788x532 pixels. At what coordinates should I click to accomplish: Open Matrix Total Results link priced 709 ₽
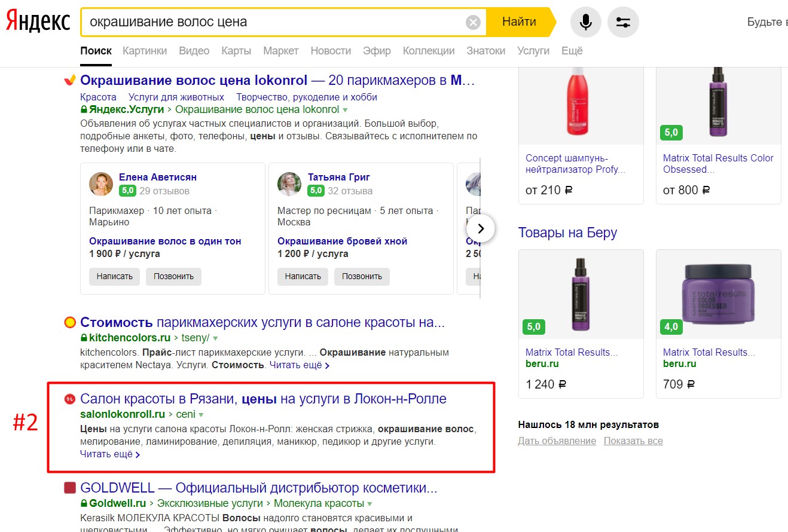(709, 352)
